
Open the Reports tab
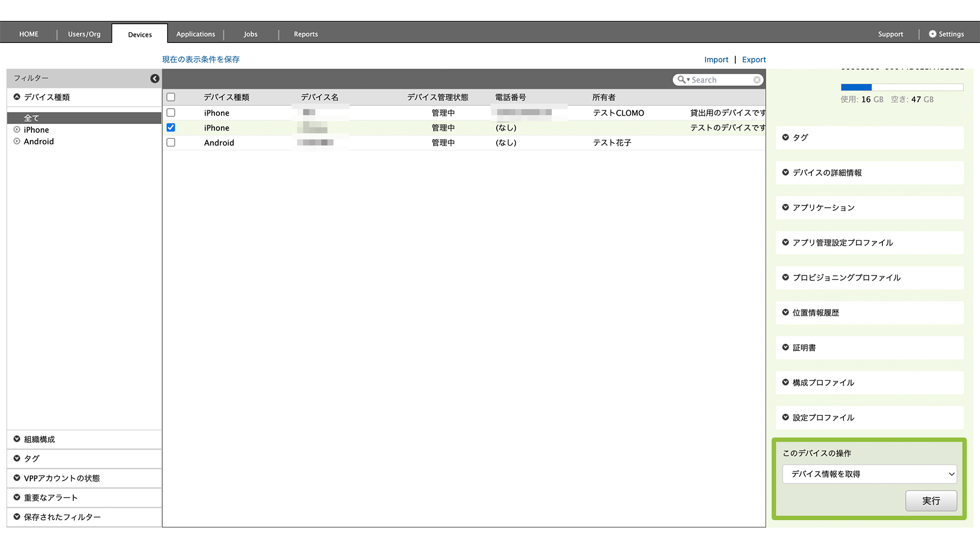click(x=305, y=34)
